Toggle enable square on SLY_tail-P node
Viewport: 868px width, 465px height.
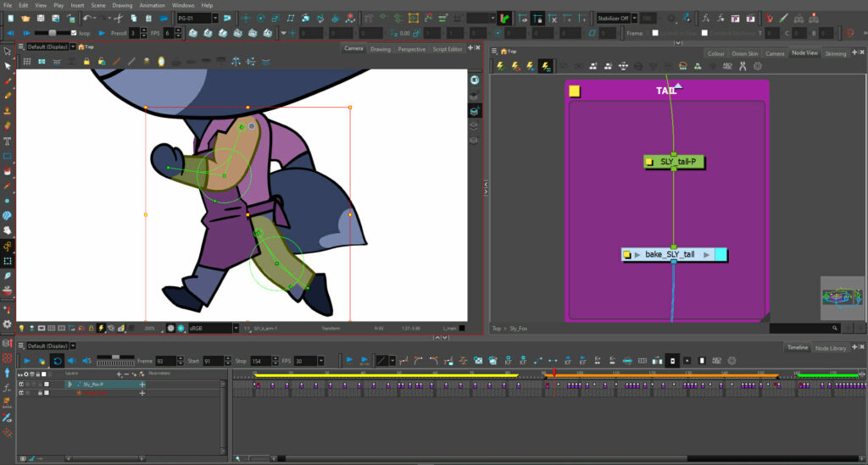649,162
